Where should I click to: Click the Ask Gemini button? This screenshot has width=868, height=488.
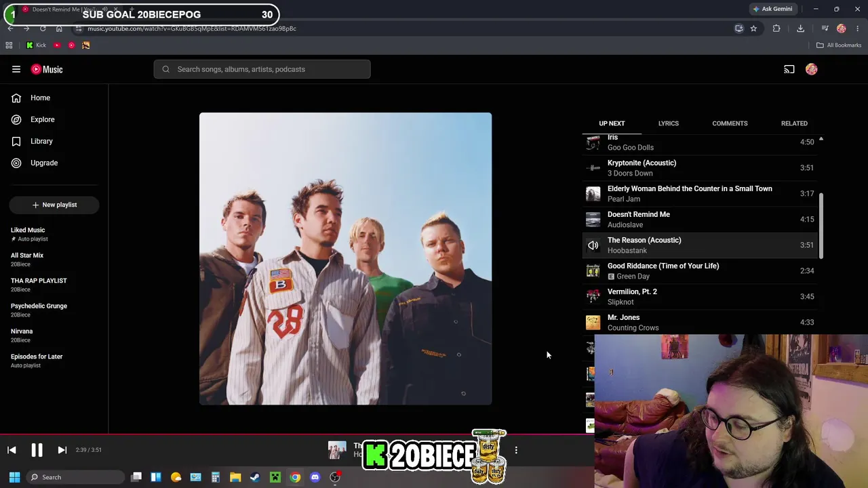pos(772,9)
